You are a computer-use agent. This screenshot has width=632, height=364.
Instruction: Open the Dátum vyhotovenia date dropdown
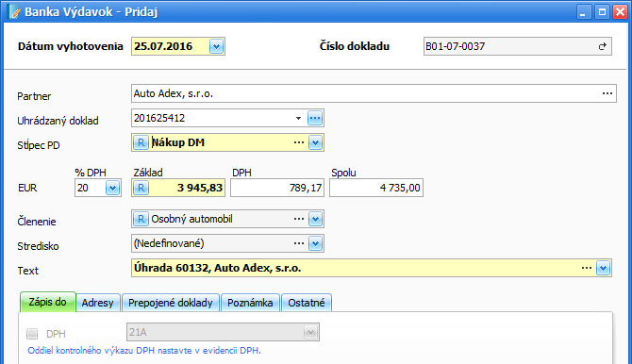216,46
